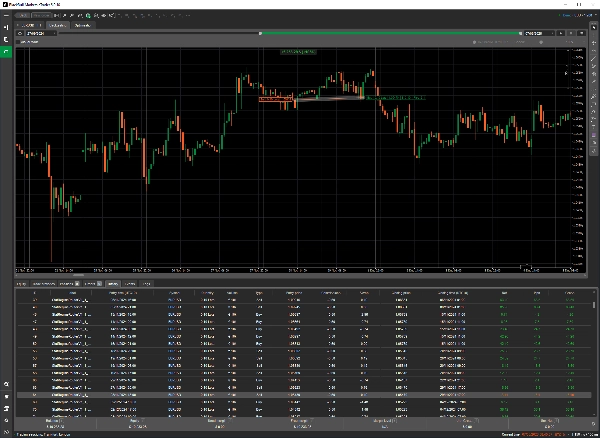Open the Trade Statistics tab

pyautogui.click(x=43, y=284)
